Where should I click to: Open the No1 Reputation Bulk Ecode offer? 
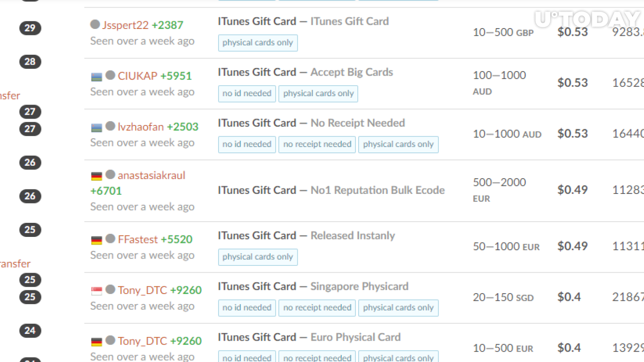point(378,190)
